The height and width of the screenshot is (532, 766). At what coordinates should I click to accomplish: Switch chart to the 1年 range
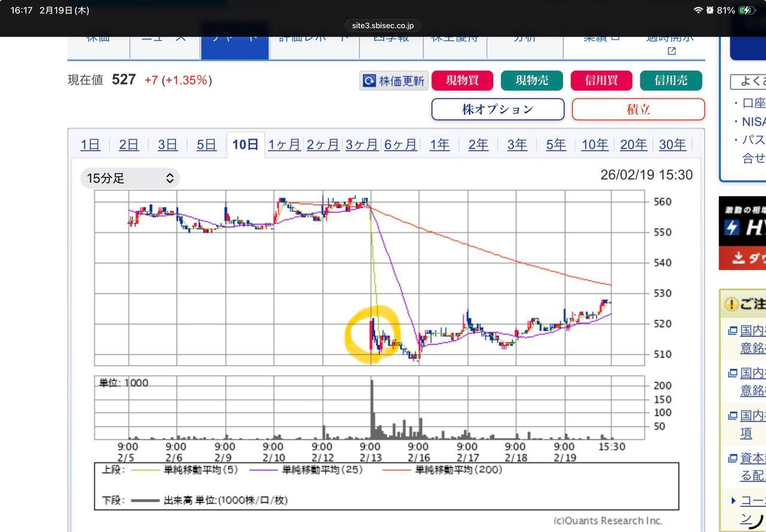click(x=439, y=145)
